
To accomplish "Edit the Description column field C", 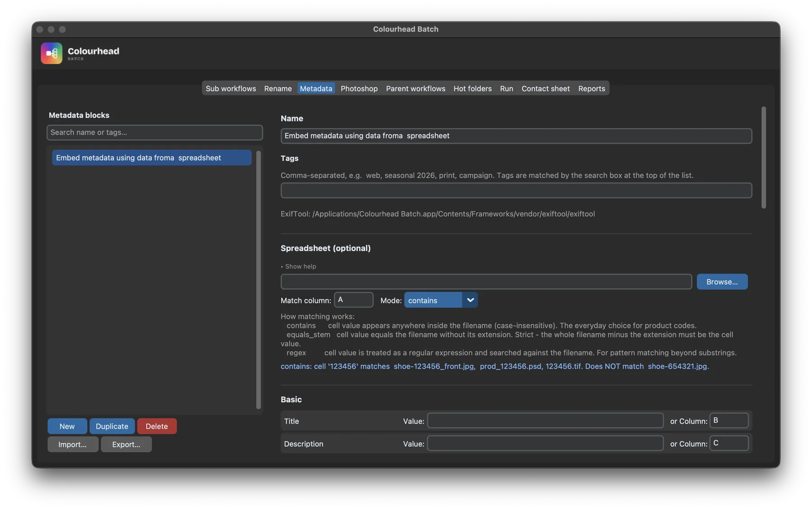I will click(x=729, y=444).
